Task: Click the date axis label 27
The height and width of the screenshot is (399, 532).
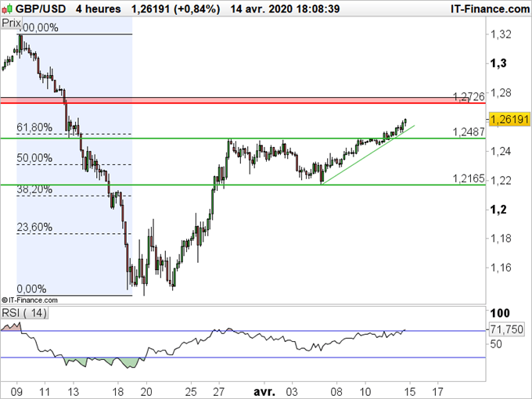Action: 219,391
